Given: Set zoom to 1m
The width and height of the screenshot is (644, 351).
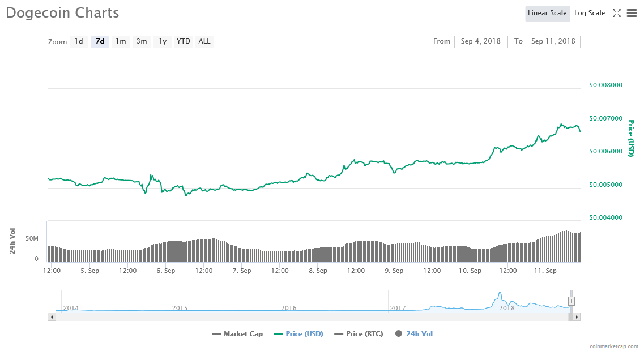Looking at the screenshot, I should click(x=121, y=41).
